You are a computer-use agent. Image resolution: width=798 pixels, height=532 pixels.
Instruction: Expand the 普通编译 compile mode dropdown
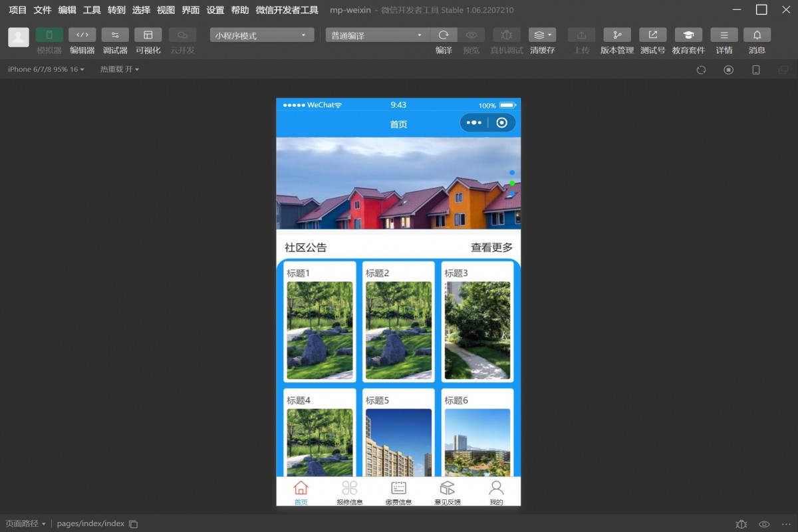click(376, 34)
